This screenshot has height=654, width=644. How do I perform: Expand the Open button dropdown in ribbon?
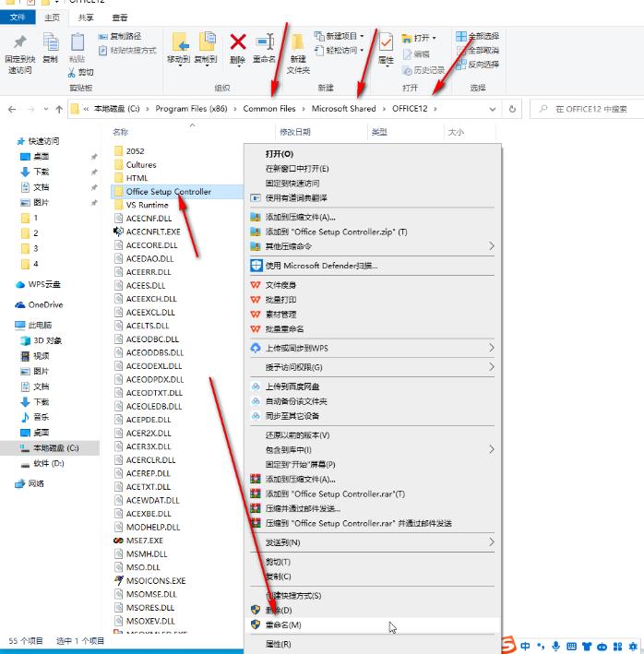[435, 38]
